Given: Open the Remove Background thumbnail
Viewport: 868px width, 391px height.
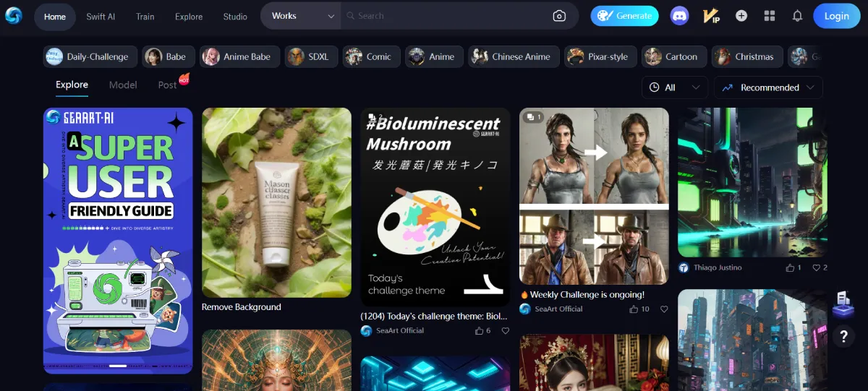Looking at the screenshot, I should coord(276,202).
